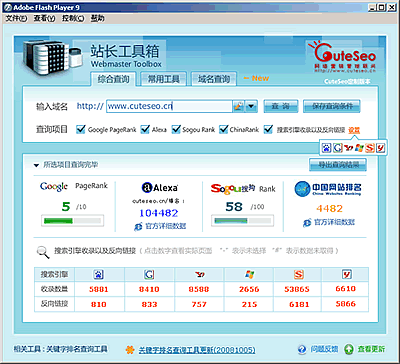This screenshot has width=400, height=364.
Task: Click the 保存查询条件 button
Action: coord(332,106)
